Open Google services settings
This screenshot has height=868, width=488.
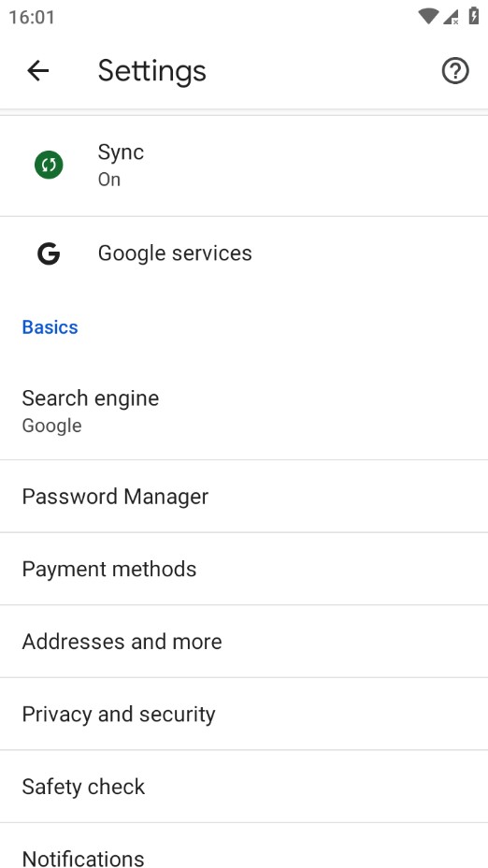(244, 253)
